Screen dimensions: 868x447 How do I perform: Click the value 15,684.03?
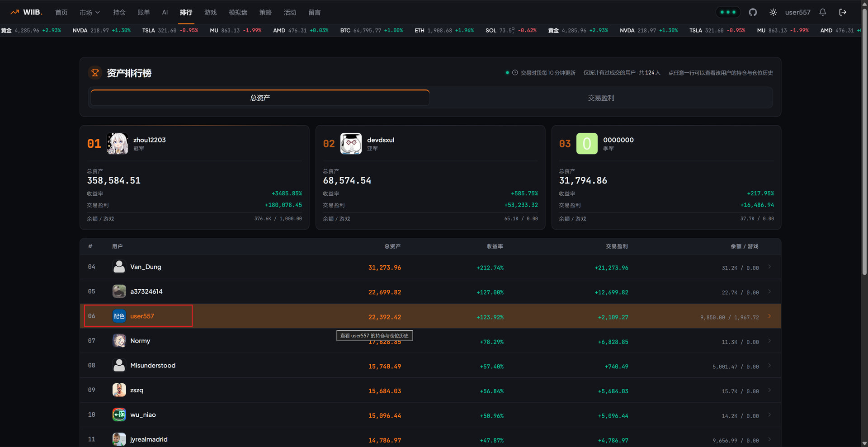[x=385, y=391]
